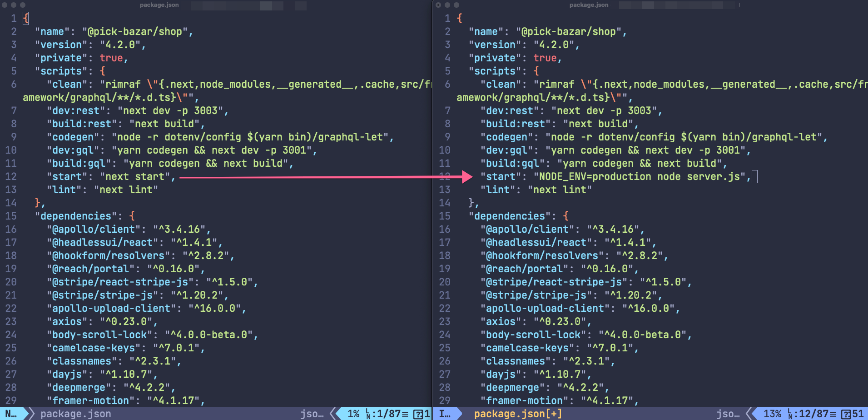
Task: Click "@stripe/stripe-js" in the left window
Action: 103,295
